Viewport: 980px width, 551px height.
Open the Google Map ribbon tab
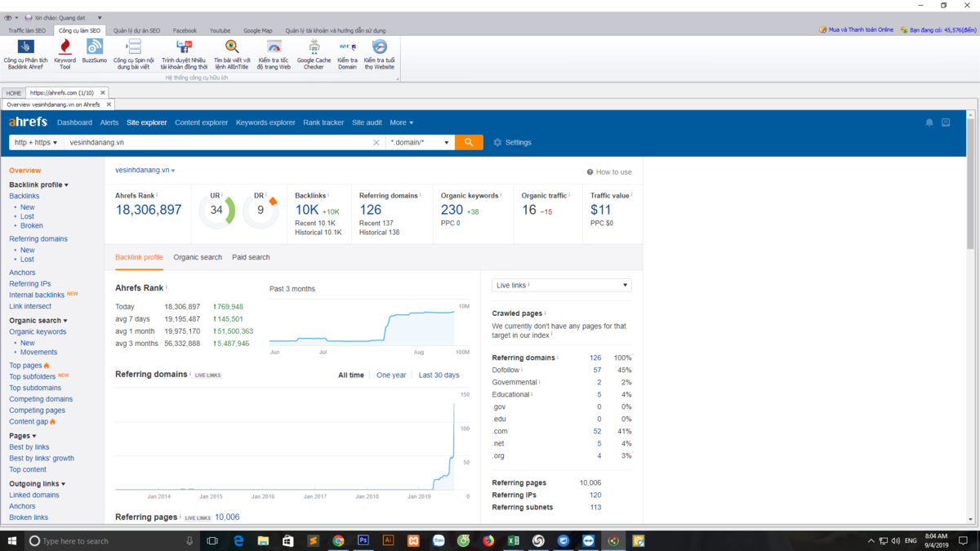pyautogui.click(x=258, y=30)
